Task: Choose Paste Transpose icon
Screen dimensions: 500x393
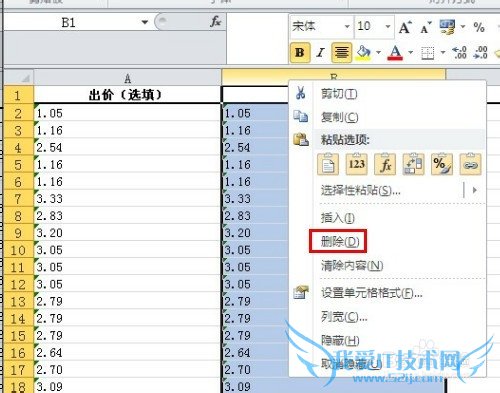Action: pos(413,164)
